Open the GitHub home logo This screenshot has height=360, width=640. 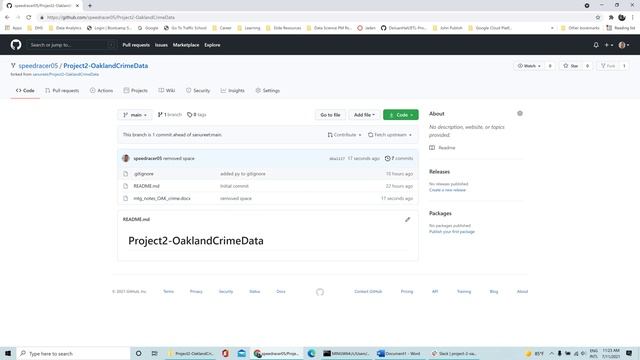click(16, 45)
